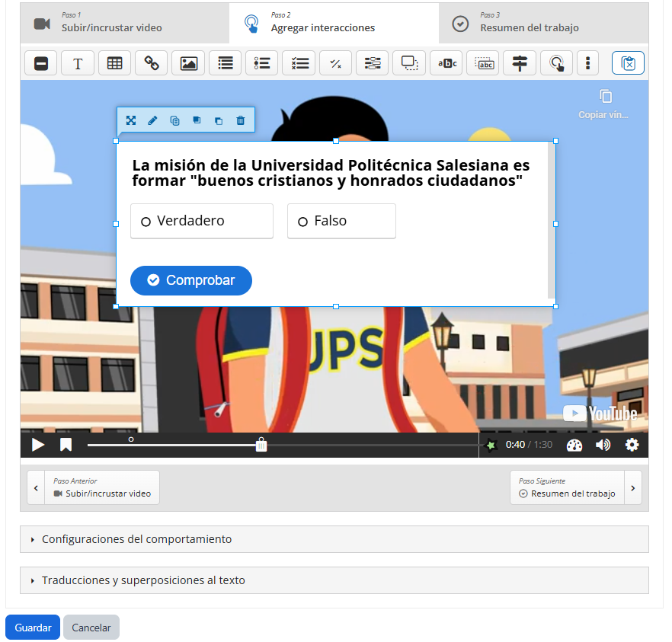Open the Resumen del trabajo tab
Viewport: 672px width, 642px height.
(x=529, y=23)
